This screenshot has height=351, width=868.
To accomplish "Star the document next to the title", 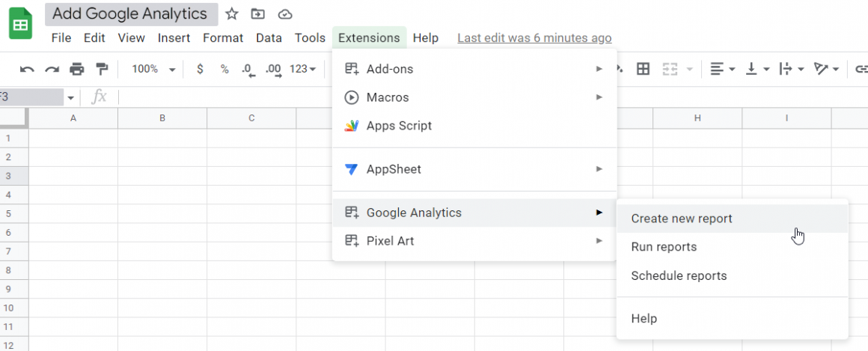I will 232,13.
